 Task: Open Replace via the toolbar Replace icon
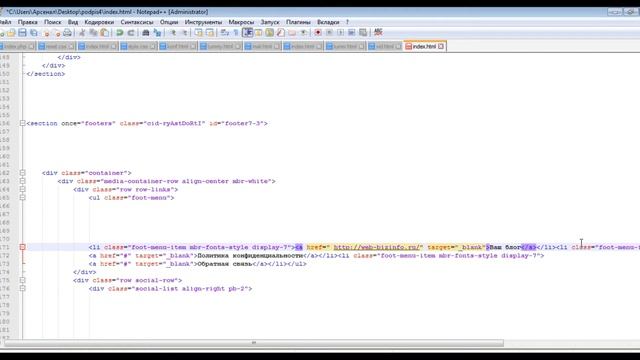(157, 33)
